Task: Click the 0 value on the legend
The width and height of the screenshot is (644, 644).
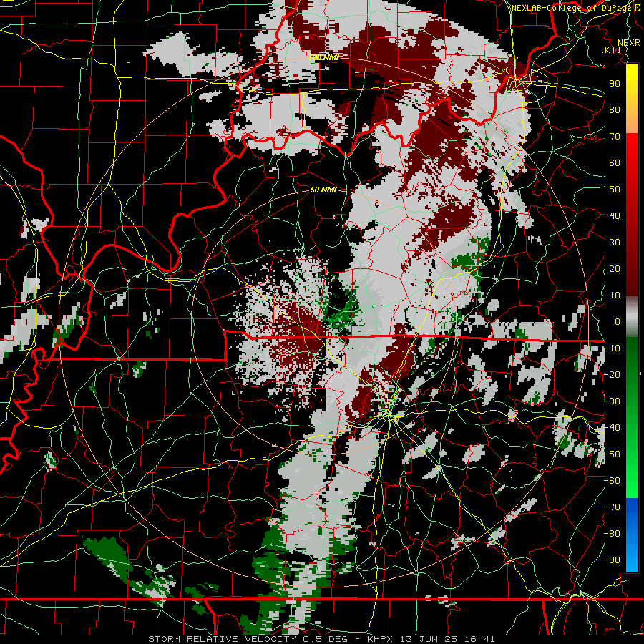Action: pyautogui.click(x=618, y=321)
